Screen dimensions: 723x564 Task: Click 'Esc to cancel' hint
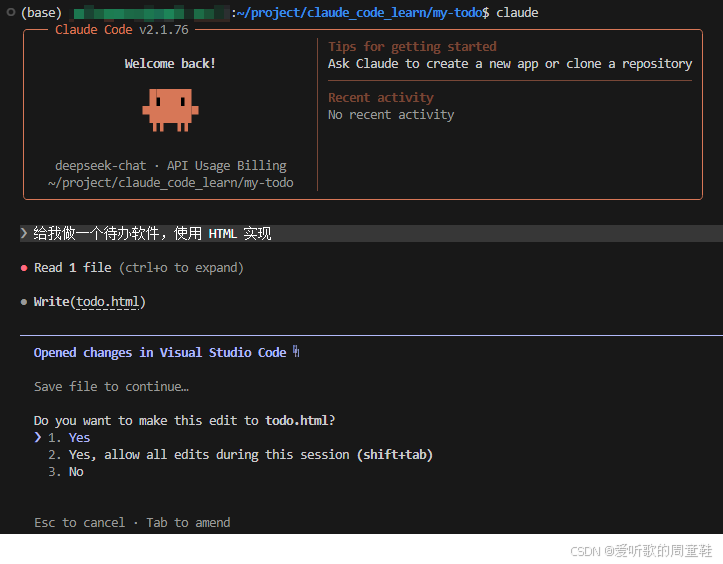(79, 522)
